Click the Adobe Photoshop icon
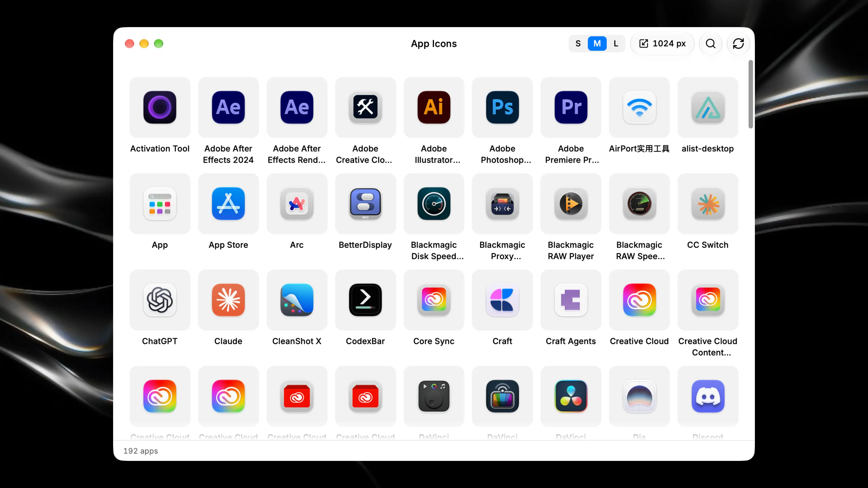Screen dimensions: 868x488 [502, 107]
